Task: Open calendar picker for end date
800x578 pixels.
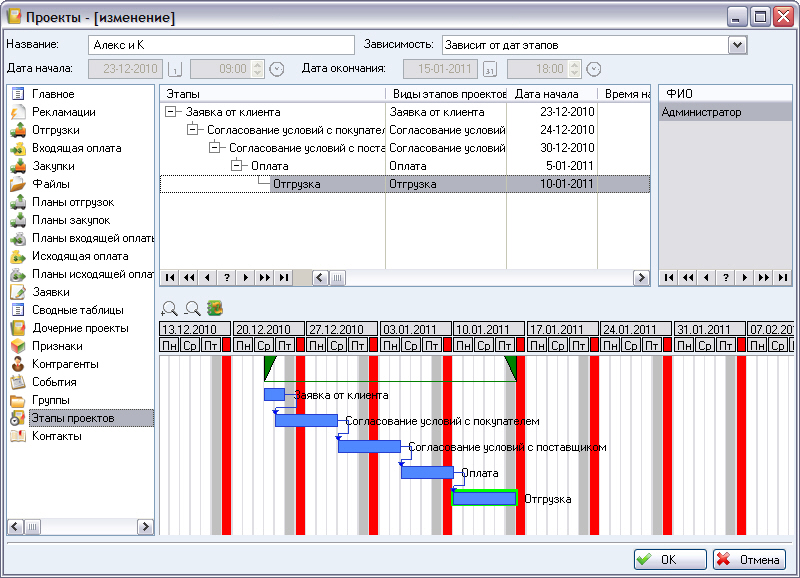Action: point(489,69)
